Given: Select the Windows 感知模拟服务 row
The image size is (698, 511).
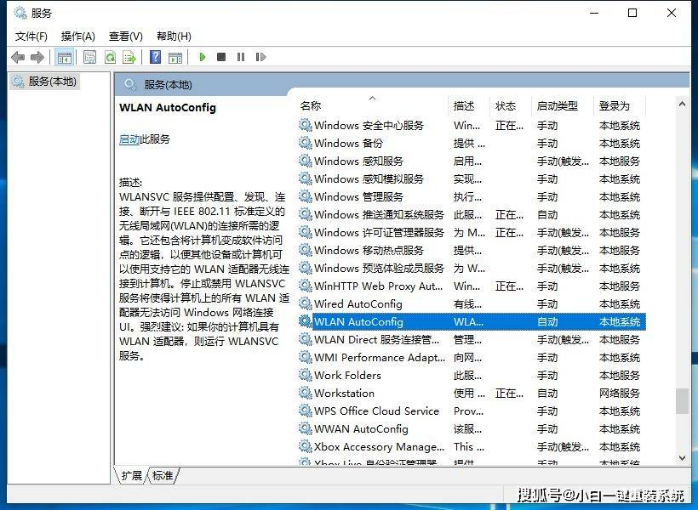Looking at the screenshot, I should pyautogui.click(x=471, y=179).
